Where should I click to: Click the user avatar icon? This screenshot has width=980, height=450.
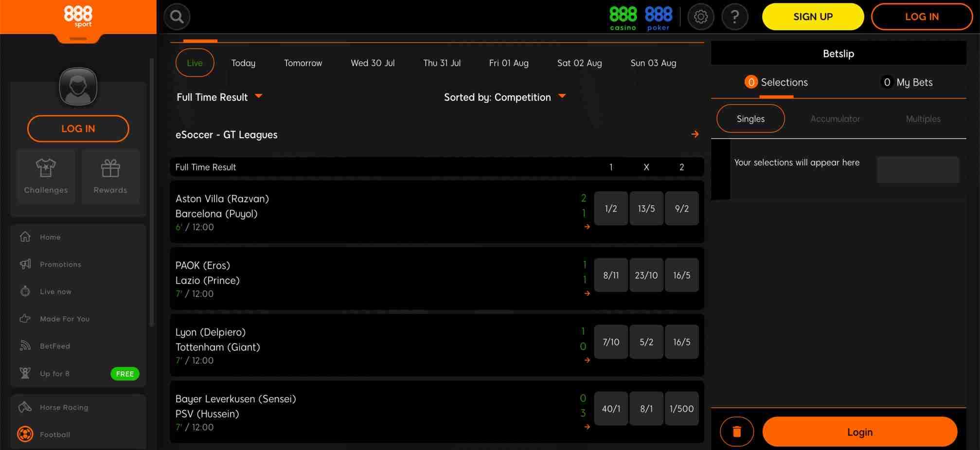click(78, 87)
